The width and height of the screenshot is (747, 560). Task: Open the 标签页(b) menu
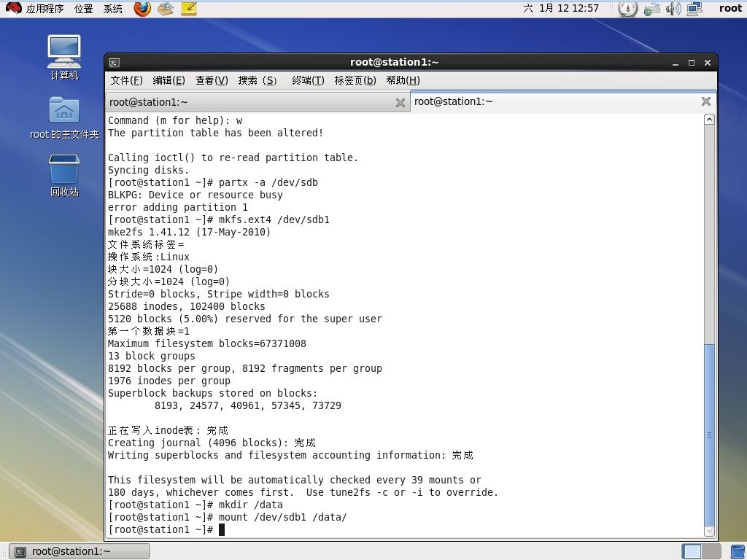[355, 80]
